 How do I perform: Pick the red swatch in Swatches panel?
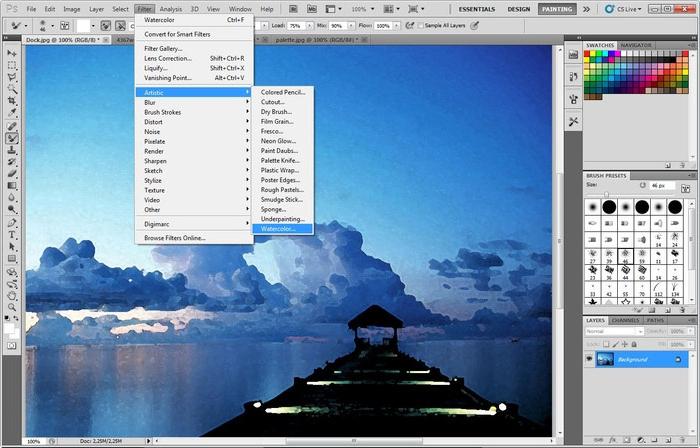tap(587, 54)
